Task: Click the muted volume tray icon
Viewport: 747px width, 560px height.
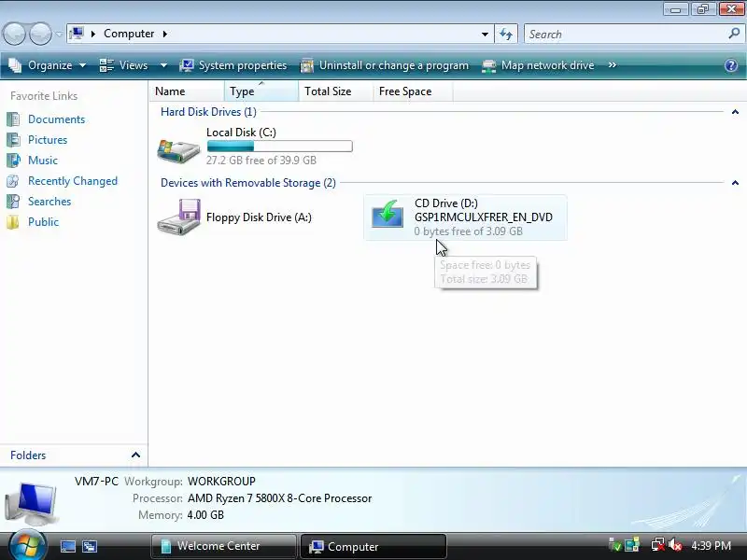Action: (x=675, y=545)
